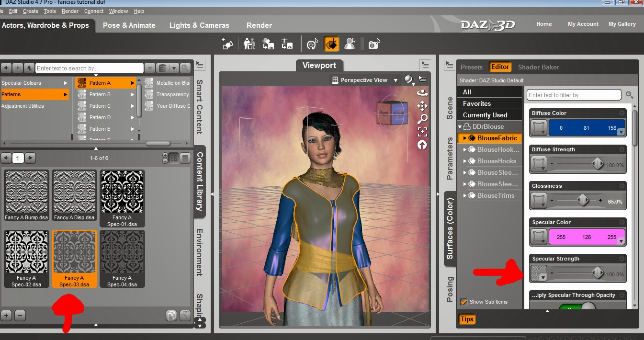Viewport: 644px width, 340px height.
Task: Click the minus remove button below library
Action: (20, 316)
